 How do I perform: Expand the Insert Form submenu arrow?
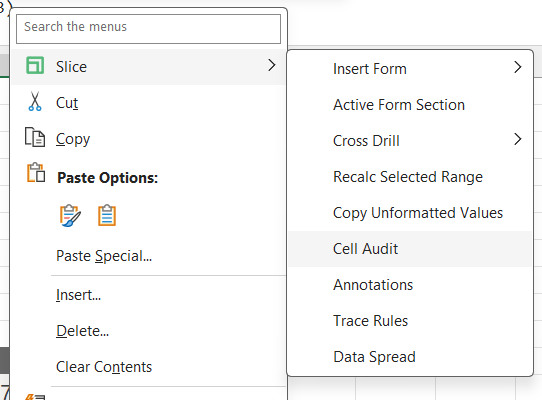(517, 67)
